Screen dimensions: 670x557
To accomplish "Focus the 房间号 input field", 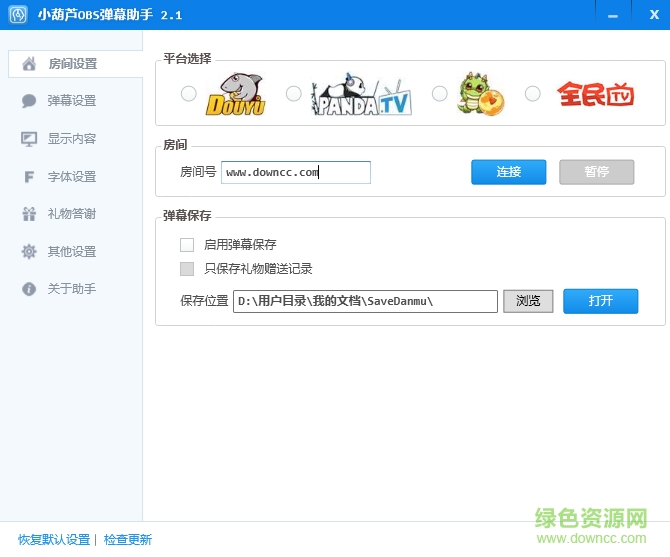I will [x=296, y=173].
